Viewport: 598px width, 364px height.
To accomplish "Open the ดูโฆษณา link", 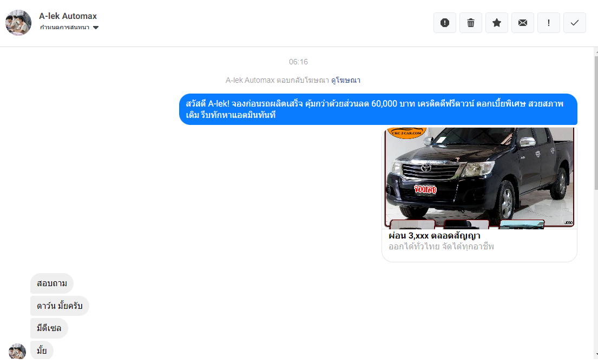I will 345,80.
